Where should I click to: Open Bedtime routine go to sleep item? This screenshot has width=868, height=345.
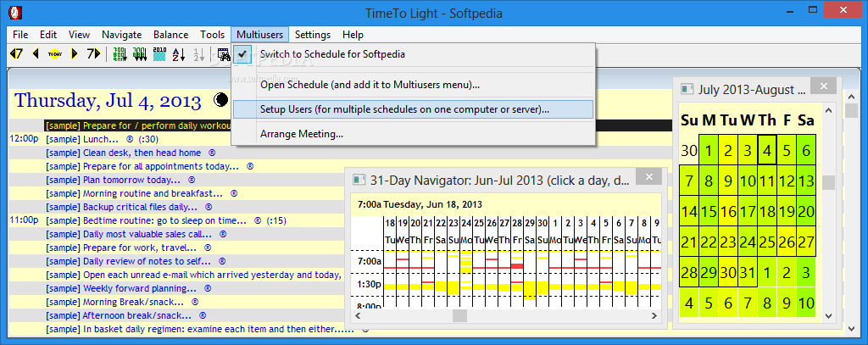pos(146,220)
